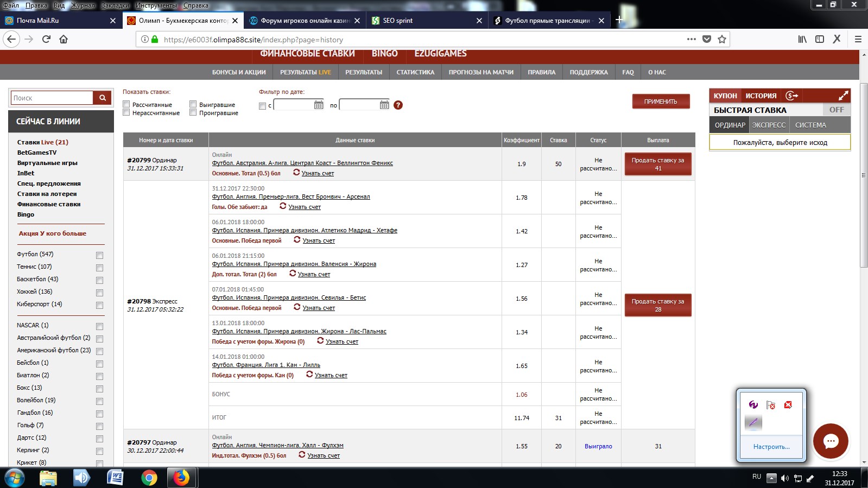Click refresh icon for Централ Коаст - Веллингтон Феникс score
Image resolution: width=868 pixels, height=488 pixels.
[296, 172]
